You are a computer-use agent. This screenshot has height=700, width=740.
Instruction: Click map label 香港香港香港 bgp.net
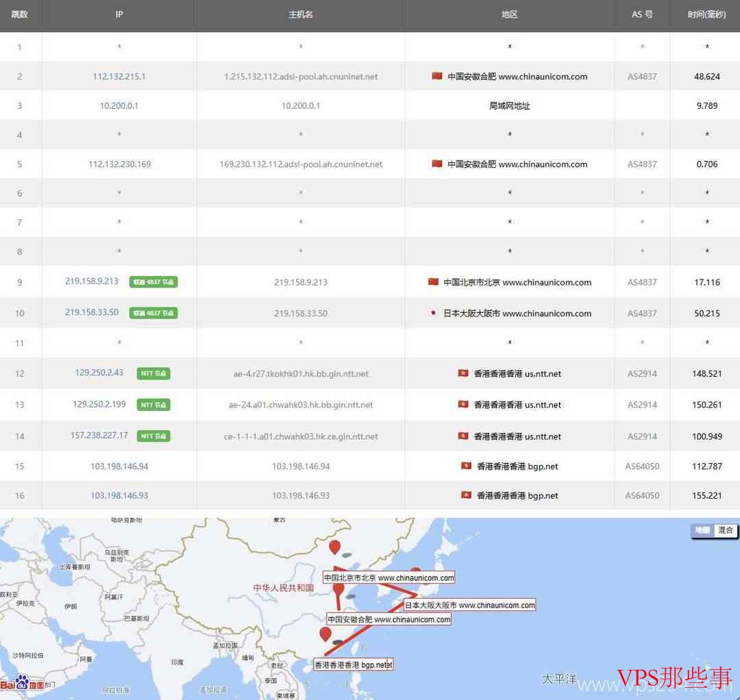[354, 664]
